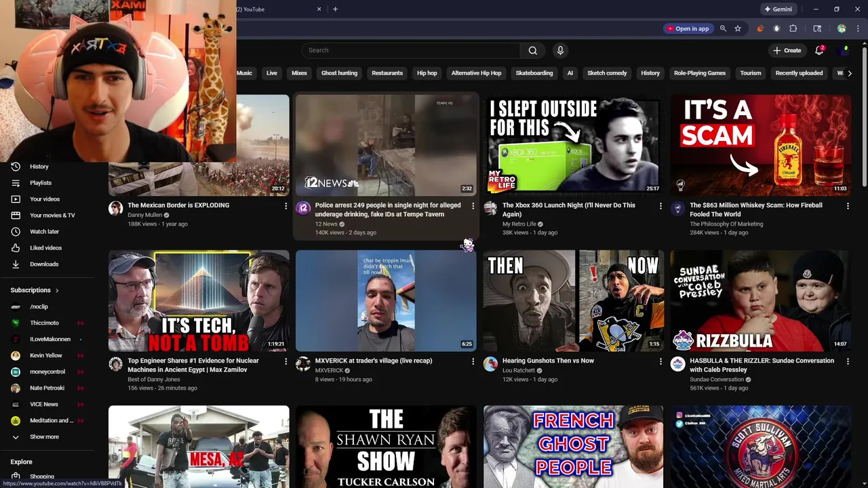868x488 pixels.
Task: Open the Xbox 360 Launch Night title
Action: click(569, 209)
